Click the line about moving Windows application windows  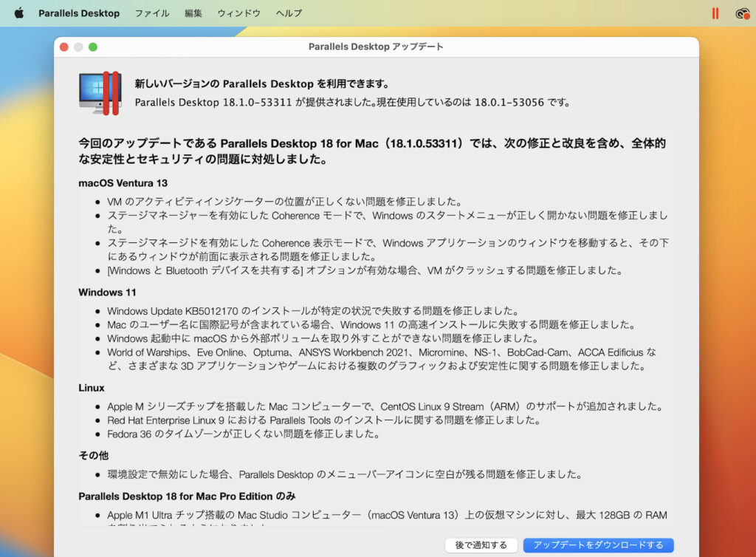(388, 250)
